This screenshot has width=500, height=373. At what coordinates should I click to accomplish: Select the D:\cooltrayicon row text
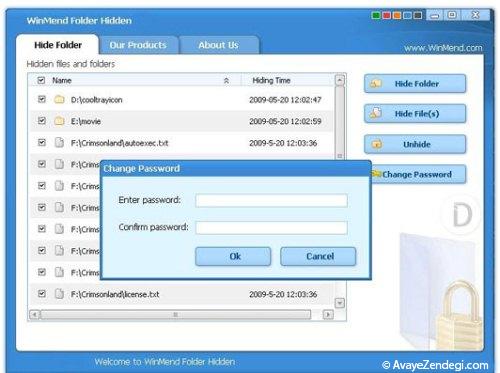click(x=96, y=100)
